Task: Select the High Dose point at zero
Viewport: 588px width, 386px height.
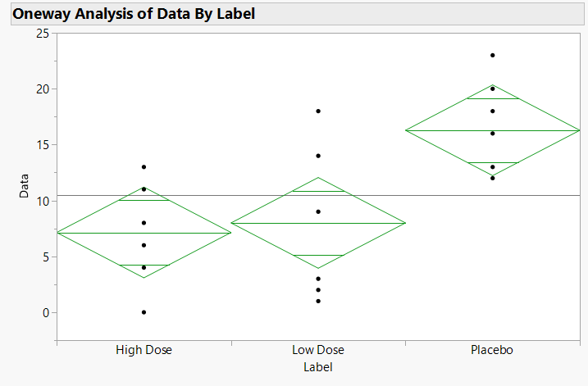Action: point(144,312)
